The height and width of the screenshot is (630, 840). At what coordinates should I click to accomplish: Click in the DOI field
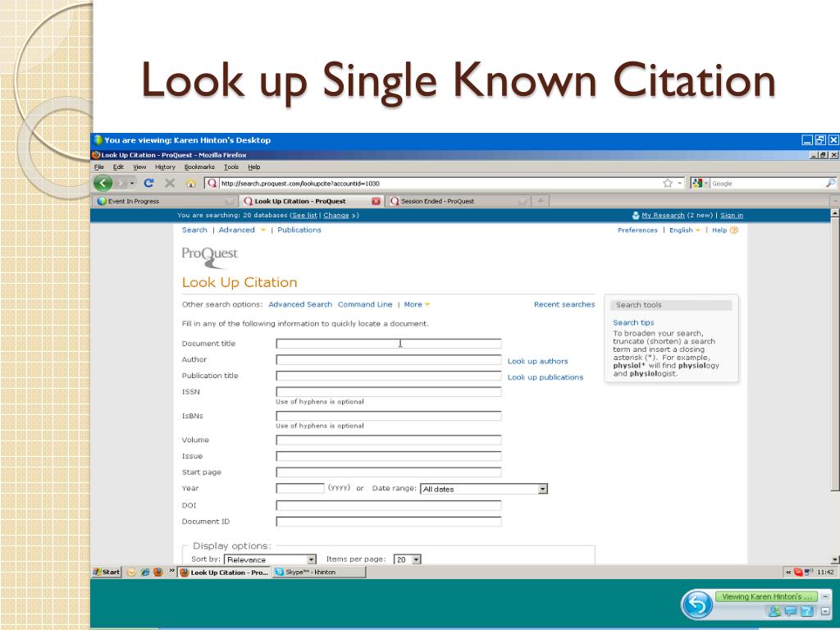(388, 505)
